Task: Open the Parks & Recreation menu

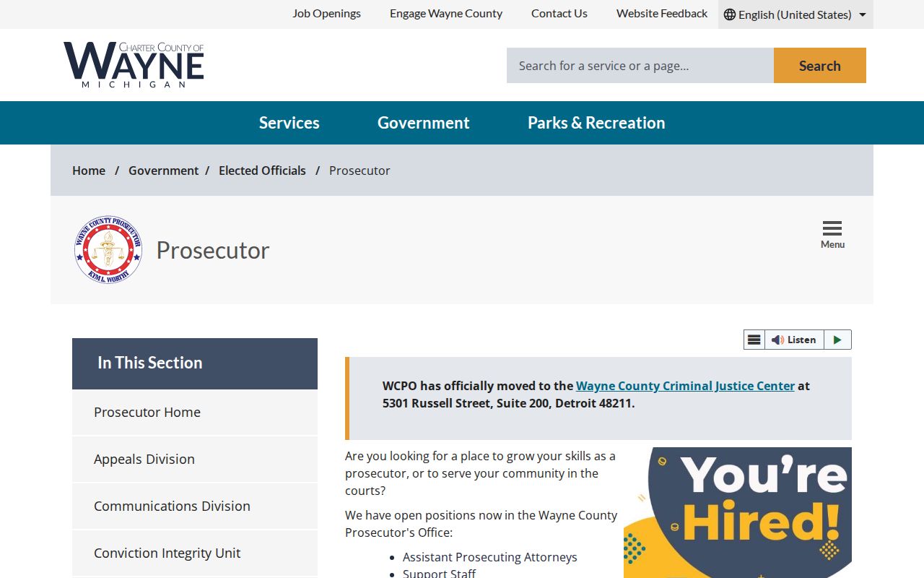Action: coord(596,123)
